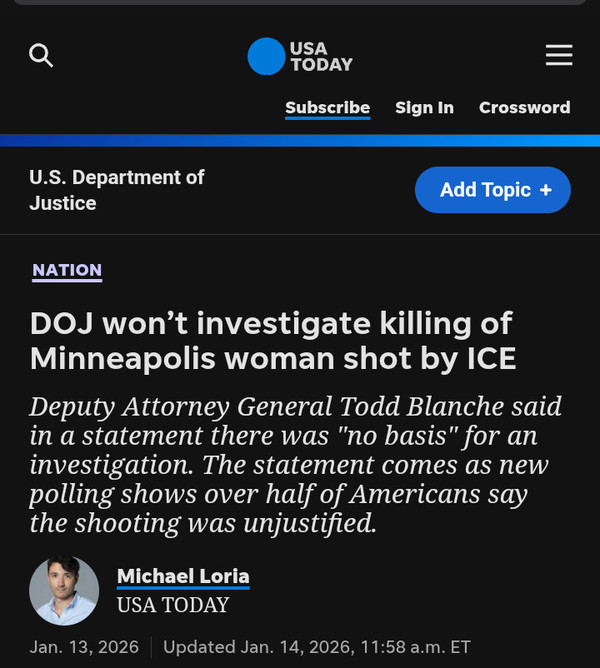
Task: Click the blue circle USA TODAY logo
Action: click(x=266, y=56)
